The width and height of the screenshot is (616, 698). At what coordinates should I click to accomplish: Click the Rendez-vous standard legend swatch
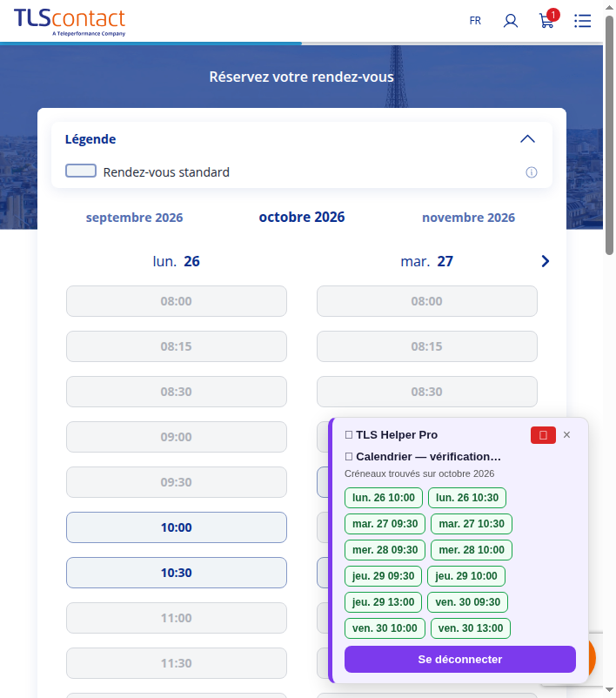81,171
